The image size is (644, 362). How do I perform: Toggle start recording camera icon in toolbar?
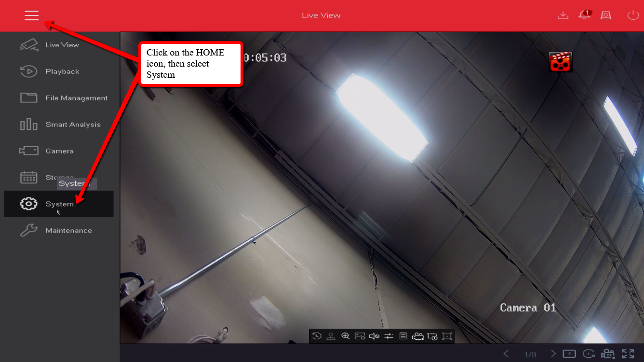[417, 336]
